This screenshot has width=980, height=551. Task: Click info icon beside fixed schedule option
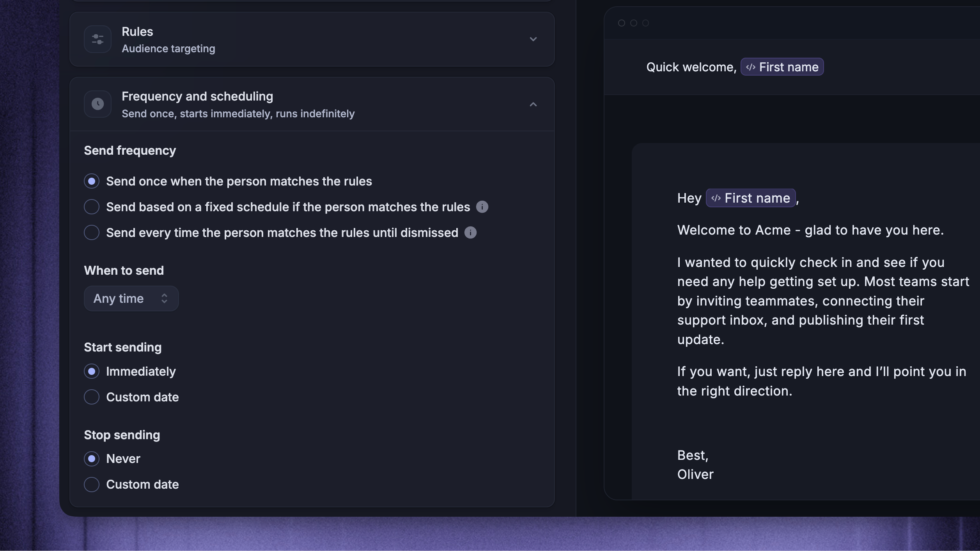click(482, 207)
